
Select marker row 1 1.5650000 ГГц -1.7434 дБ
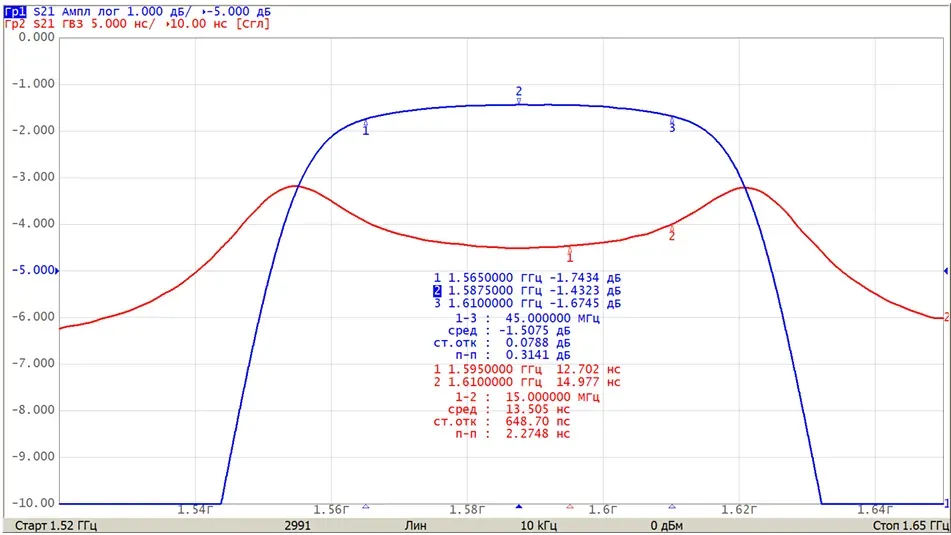[x=527, y=278]
